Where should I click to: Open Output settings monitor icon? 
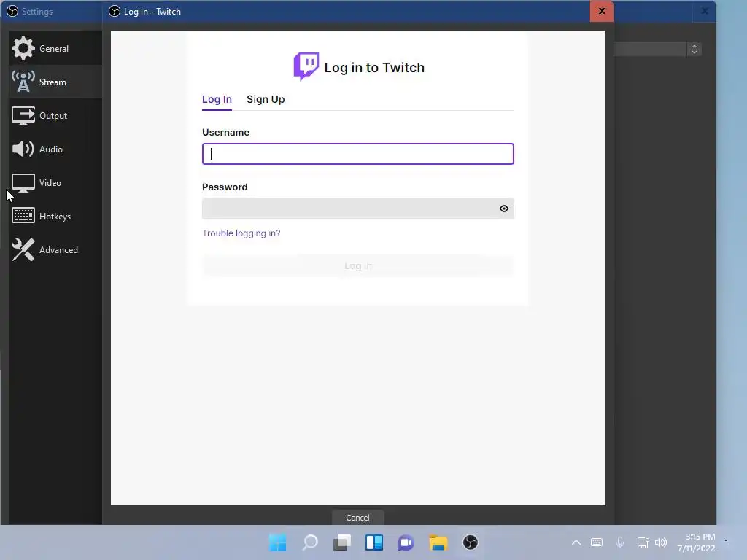click(23, 115)
